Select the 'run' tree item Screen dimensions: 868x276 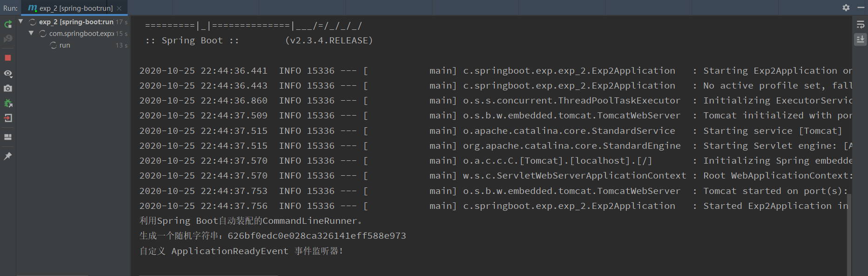pyautogui.click(x=65, y=45)
